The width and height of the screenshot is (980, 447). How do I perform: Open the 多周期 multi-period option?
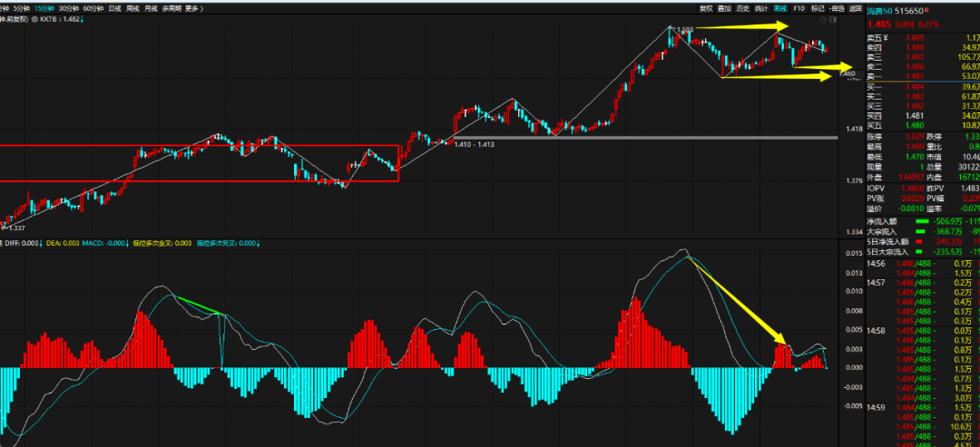click(x=171, y=9)
